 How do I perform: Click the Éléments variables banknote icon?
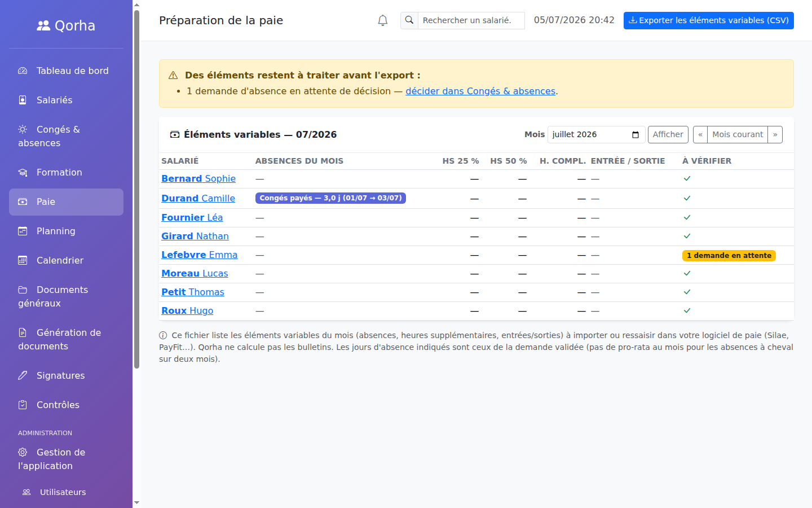[x=175, y=134]
